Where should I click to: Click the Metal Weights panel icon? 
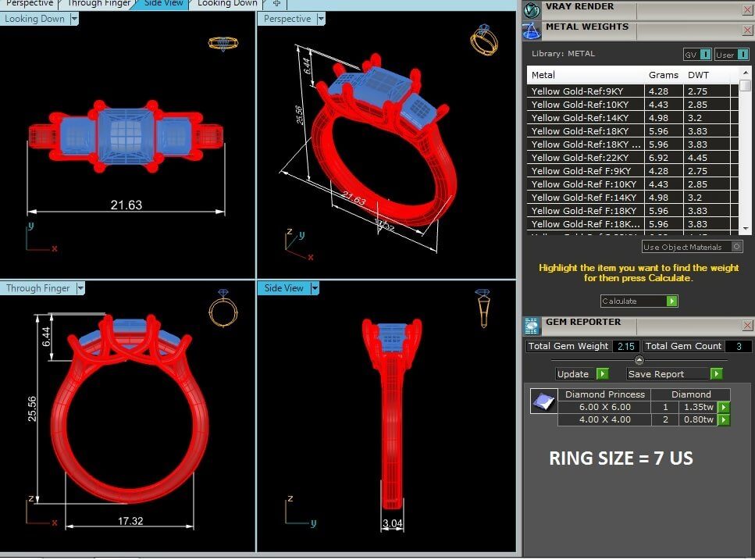532,30
